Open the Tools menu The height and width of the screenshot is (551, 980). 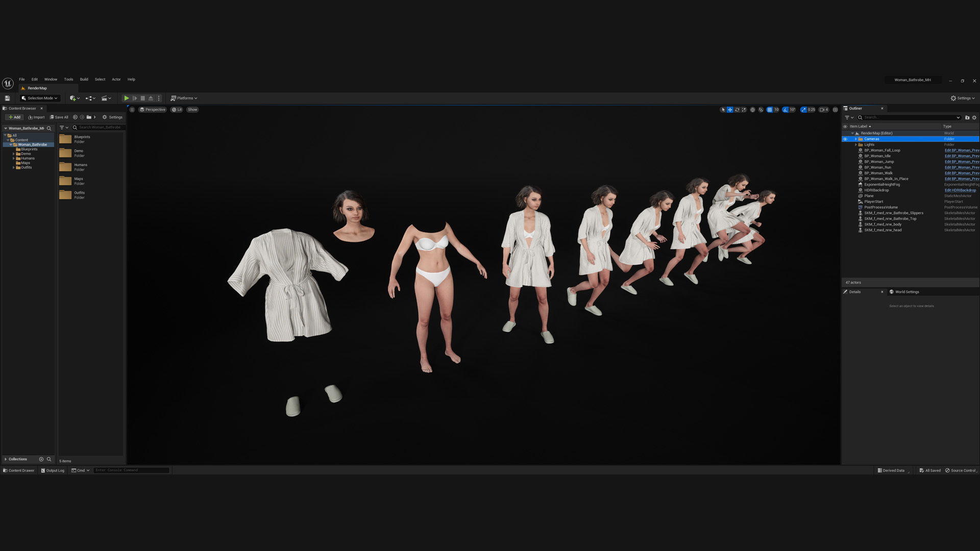point(68,79)
